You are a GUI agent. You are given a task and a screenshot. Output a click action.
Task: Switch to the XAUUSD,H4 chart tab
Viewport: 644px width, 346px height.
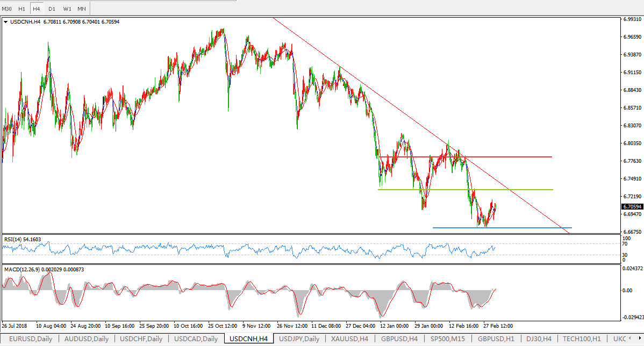tap(349, 338)
